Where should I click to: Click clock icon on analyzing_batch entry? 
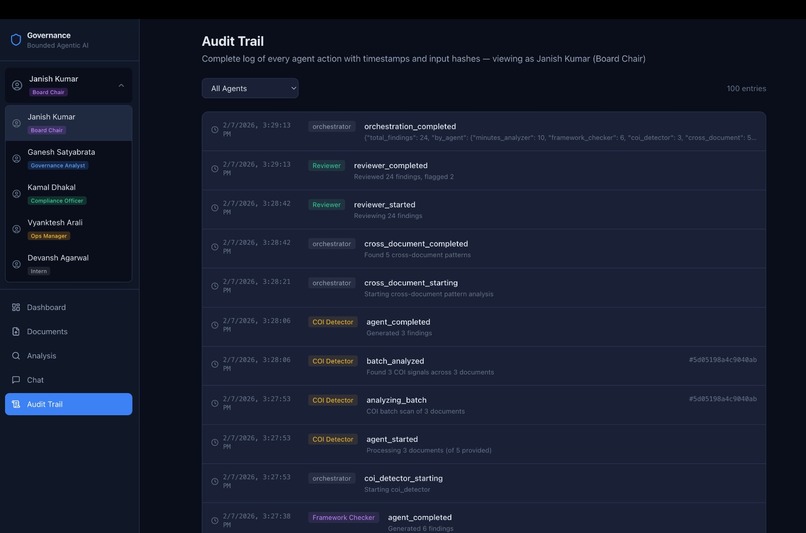[215, 403]
